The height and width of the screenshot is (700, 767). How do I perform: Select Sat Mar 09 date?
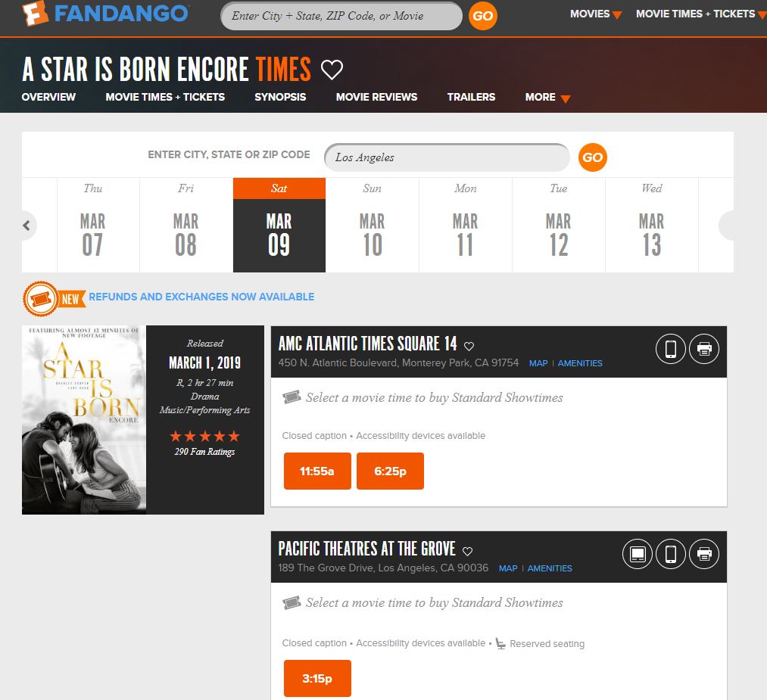[279, 225]
